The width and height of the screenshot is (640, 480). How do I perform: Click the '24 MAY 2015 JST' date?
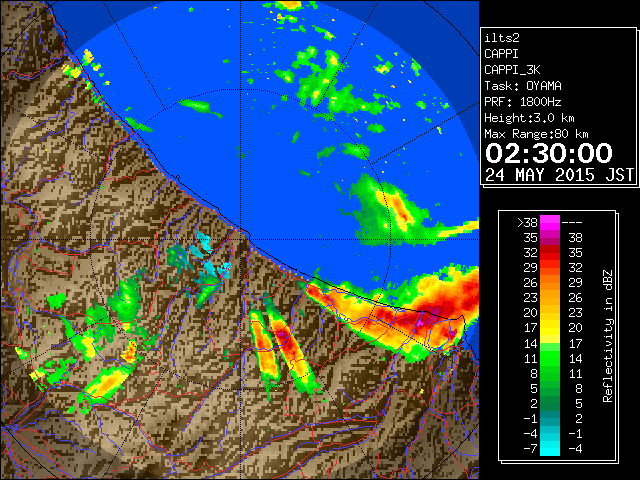559,175
